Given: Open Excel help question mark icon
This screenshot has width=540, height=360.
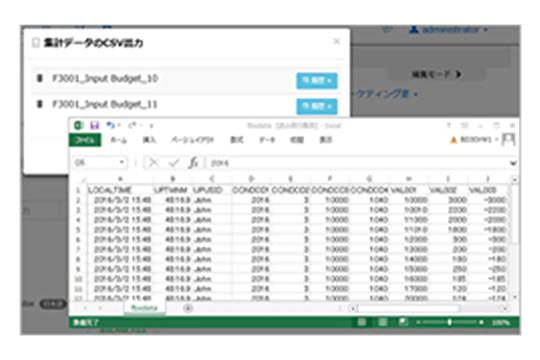Looking at the screenshot, I should click(449, 125).
